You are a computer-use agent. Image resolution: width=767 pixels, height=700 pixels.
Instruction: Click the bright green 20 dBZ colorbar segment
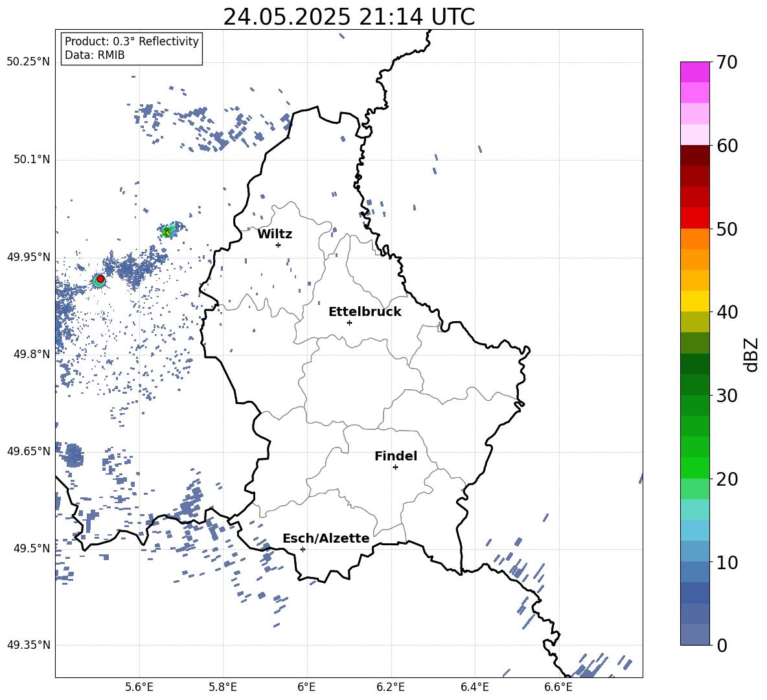[x=694, y=468]
